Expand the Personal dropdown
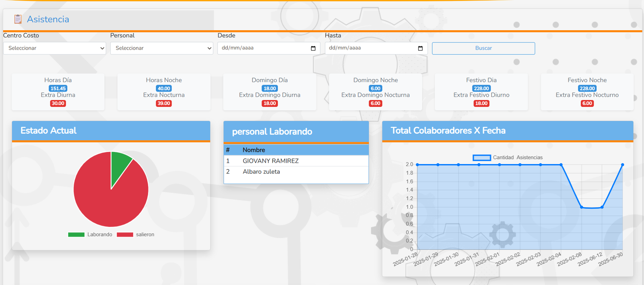644x285 pixels. click(x=161, y=48)
